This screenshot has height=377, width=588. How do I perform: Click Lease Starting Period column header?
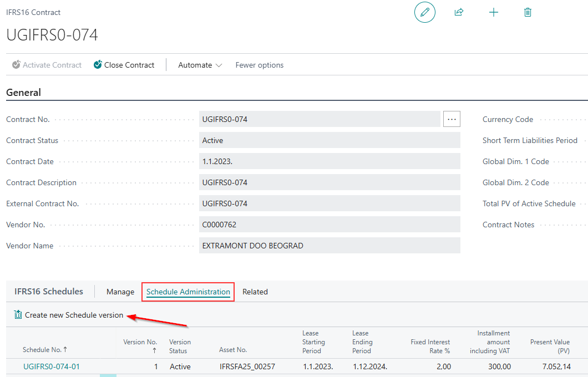313,342
